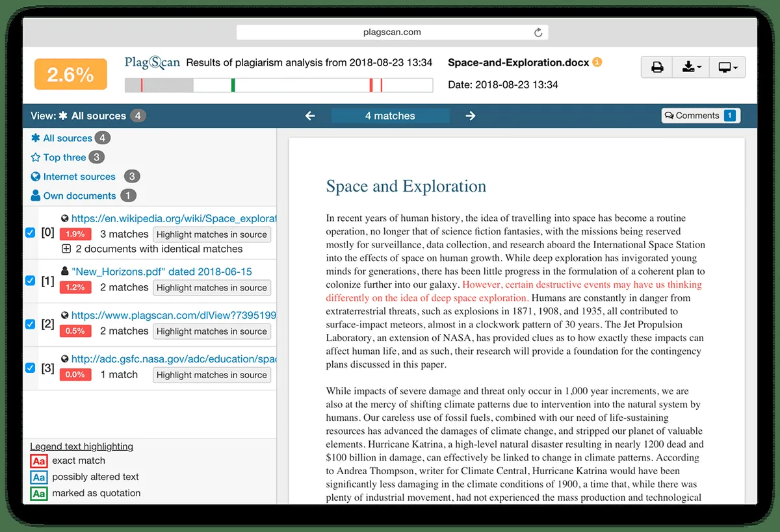Expand 2 documents with identical matches

click(x=66, y=249)
